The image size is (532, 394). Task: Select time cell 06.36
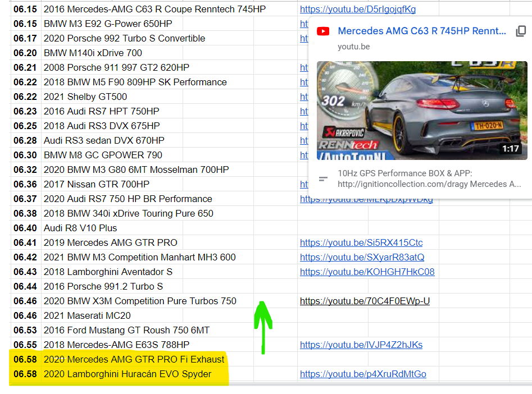pos(25,184)
